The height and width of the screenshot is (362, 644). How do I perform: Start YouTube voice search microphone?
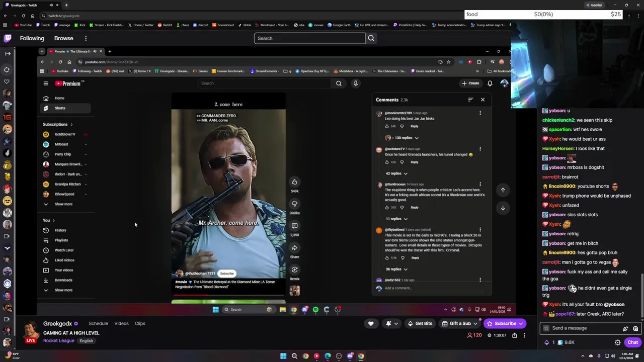click(x=356, y=83)
